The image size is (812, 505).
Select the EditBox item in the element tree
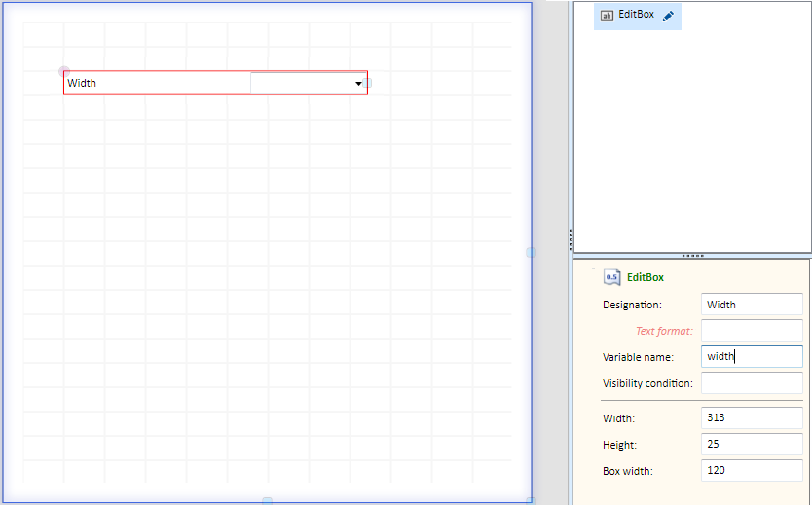click(638, 16)
